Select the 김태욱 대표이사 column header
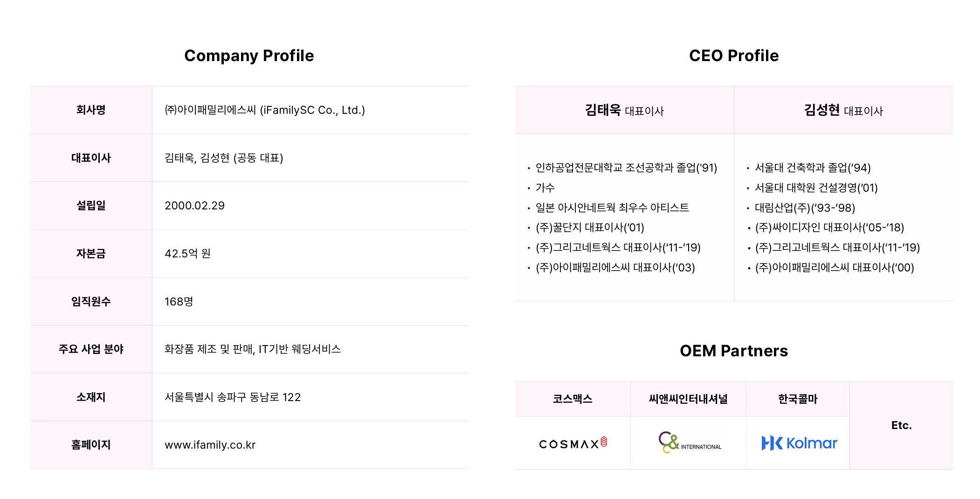The image size is (980, 499). coord(624,110)
